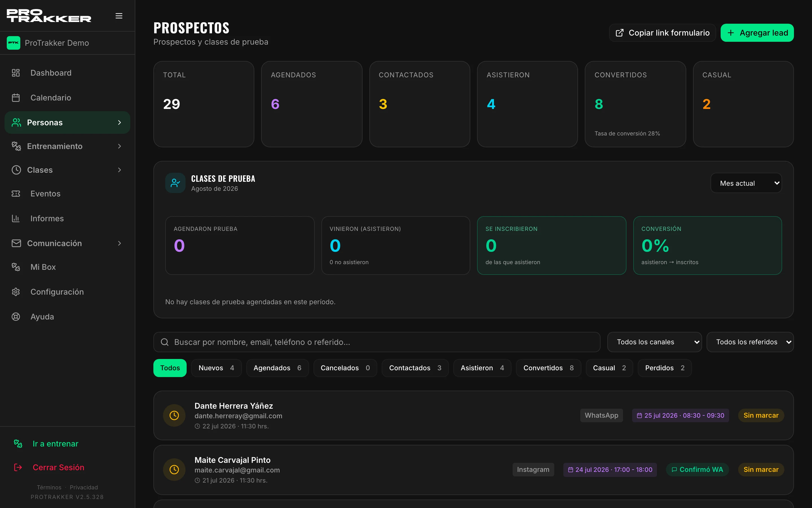Click the search magnifier icon
The width and height of the screenshot is (812, 508).
coord(164,342)
